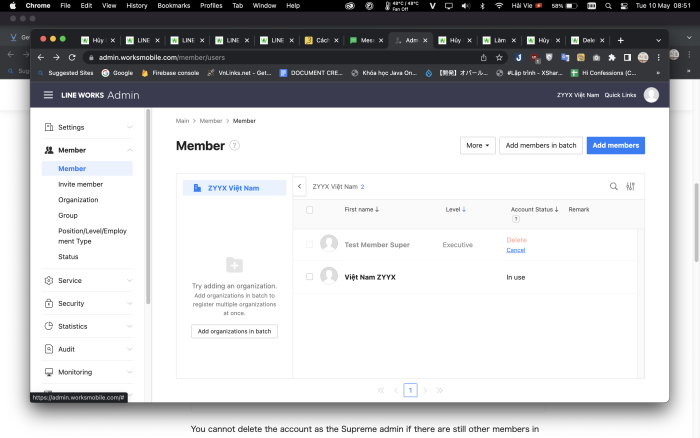Screen dimensions: 700x438
Task: Click the Chrome profile picture
Action: [643, 58]
